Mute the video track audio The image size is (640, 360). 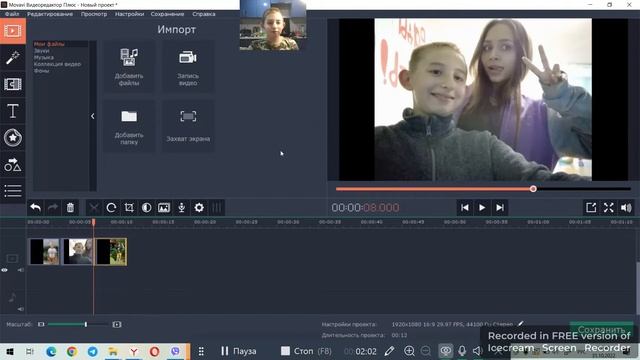click(x=20, y=270)
